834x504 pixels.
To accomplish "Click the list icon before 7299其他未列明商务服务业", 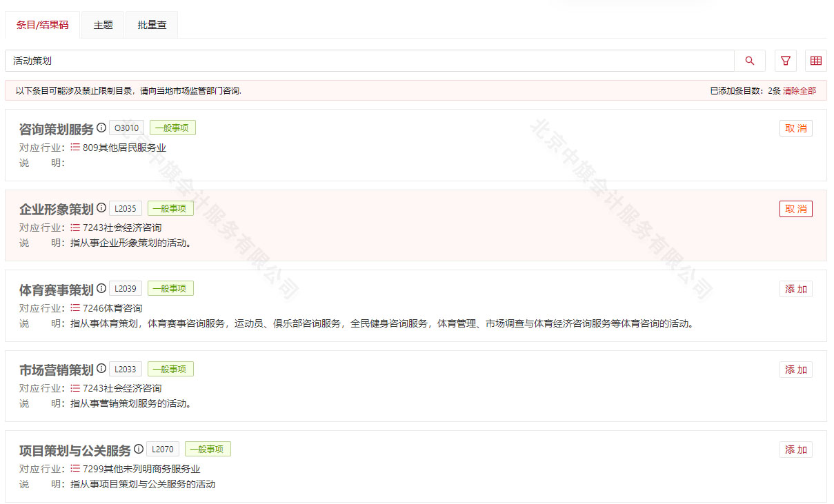I will click(x=75, y=468).
